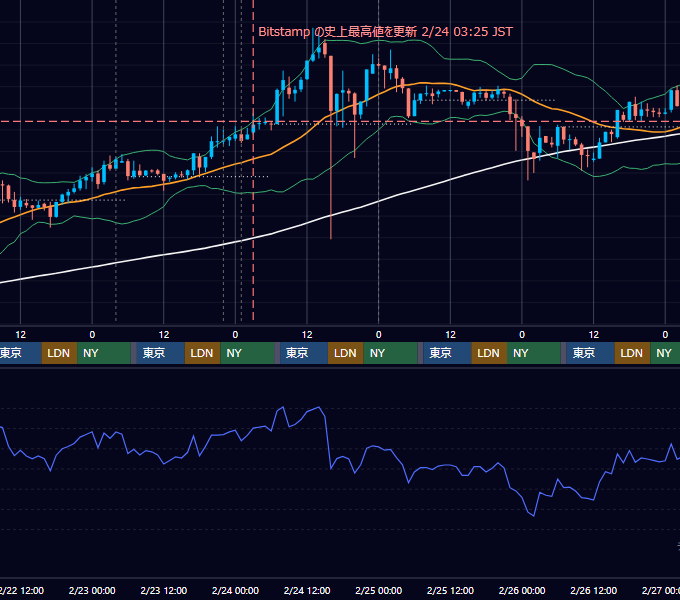The height and width of the screenshot is (600, 680).
Task: Click the NY block following 2/24 LDN block
Action: (x=390, y=353)
